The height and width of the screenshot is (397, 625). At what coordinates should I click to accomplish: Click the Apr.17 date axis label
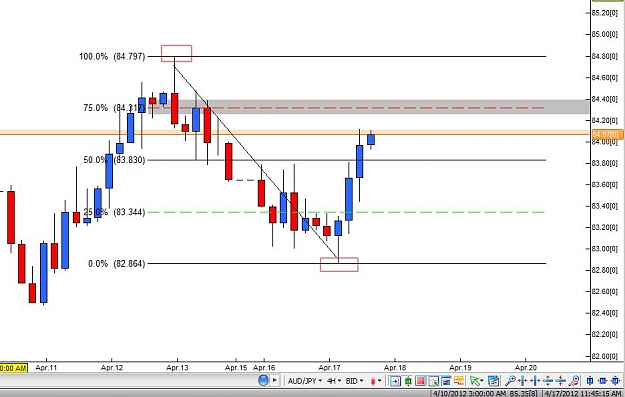[330, 368]
